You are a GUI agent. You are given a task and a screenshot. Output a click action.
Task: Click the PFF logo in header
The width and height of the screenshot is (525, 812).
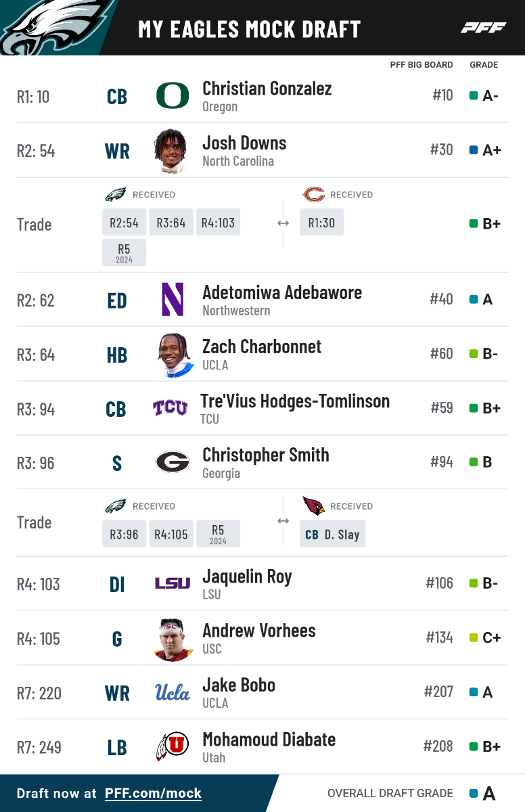click(484, 28)
